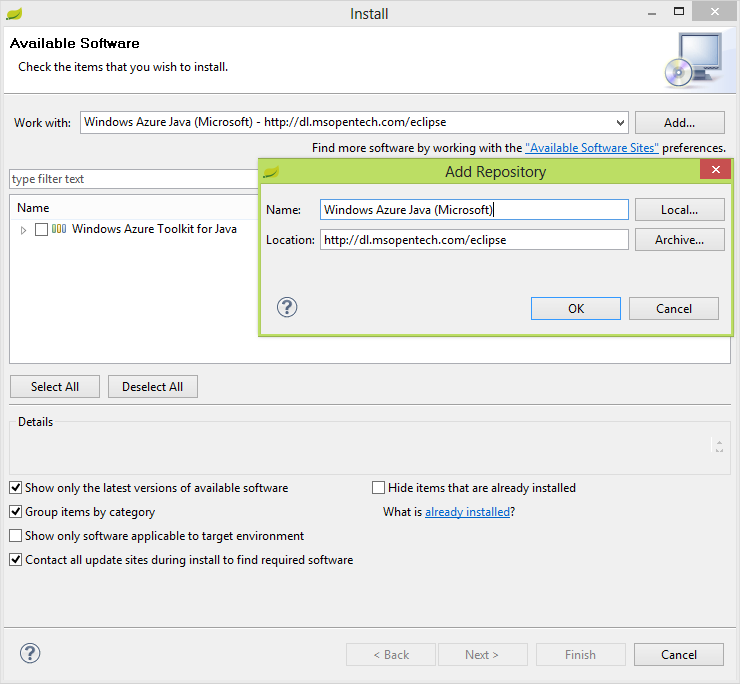Close the Add Repository dialog
Screen dimensions: 740x684
(x=715, y=169)
